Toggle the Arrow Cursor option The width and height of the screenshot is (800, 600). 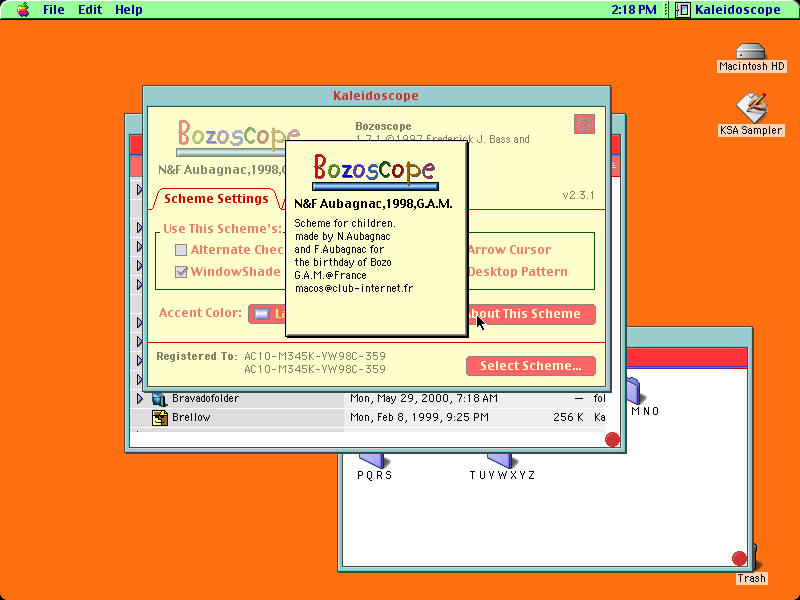(509, 249)
